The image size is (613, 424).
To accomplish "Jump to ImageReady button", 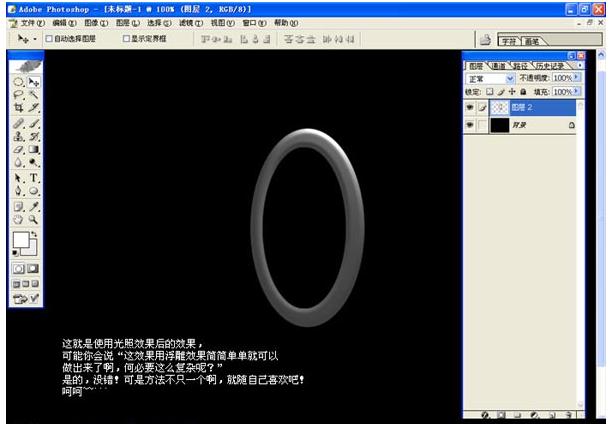I will [x=26, y=299].
